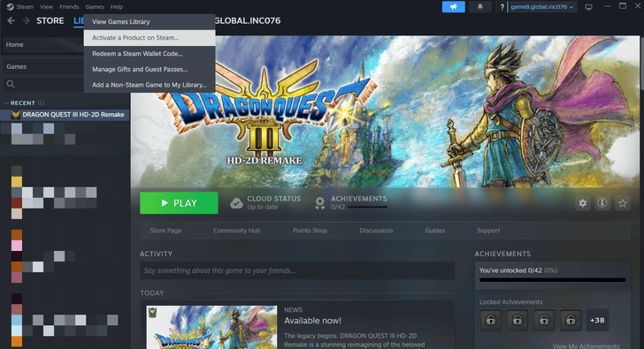Click Dragon Quest game icon in sidebar
This screenshot has width=644, height=349.
coord(16,115)
